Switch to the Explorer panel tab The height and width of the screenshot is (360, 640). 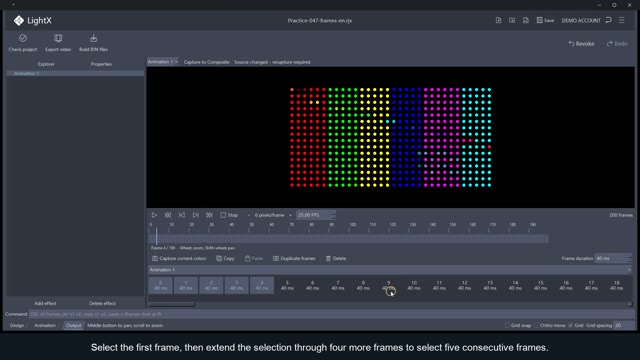(x=46, y=64)
